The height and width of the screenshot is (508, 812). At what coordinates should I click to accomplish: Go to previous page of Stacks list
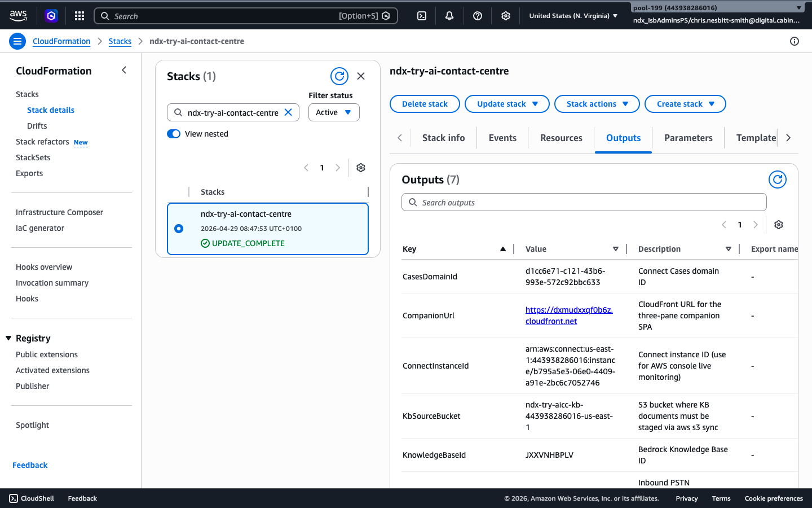pos(306,168)
